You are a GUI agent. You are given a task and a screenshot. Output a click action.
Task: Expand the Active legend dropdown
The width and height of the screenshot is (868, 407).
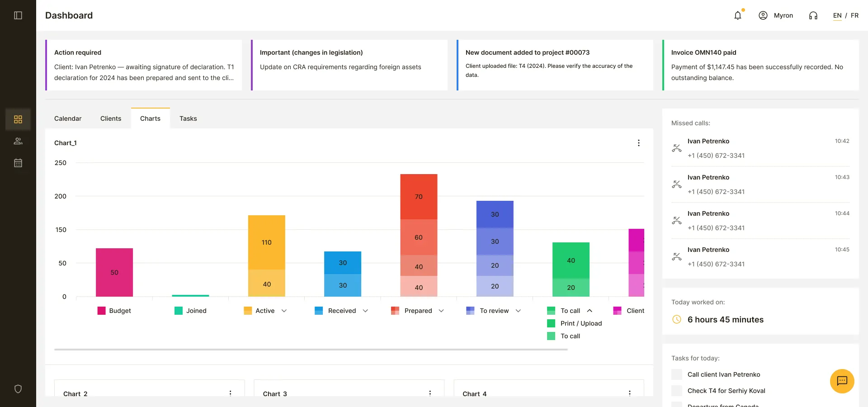(284, 311)
